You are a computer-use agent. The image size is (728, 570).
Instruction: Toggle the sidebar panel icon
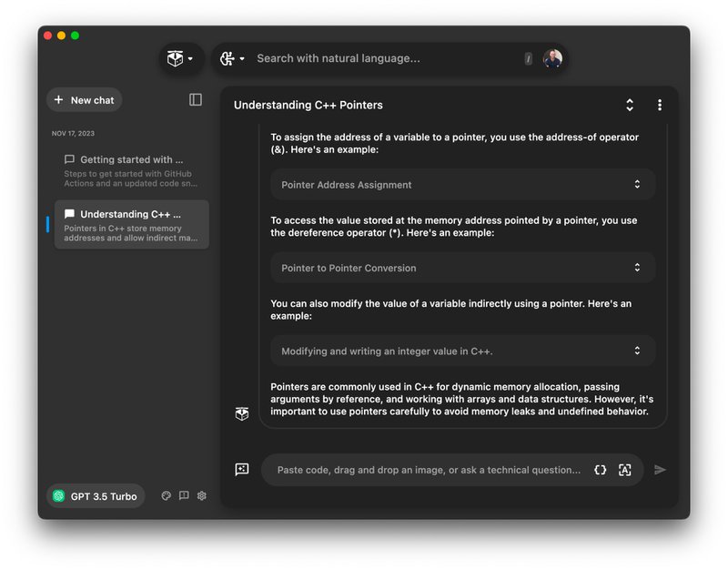(196, 99)
